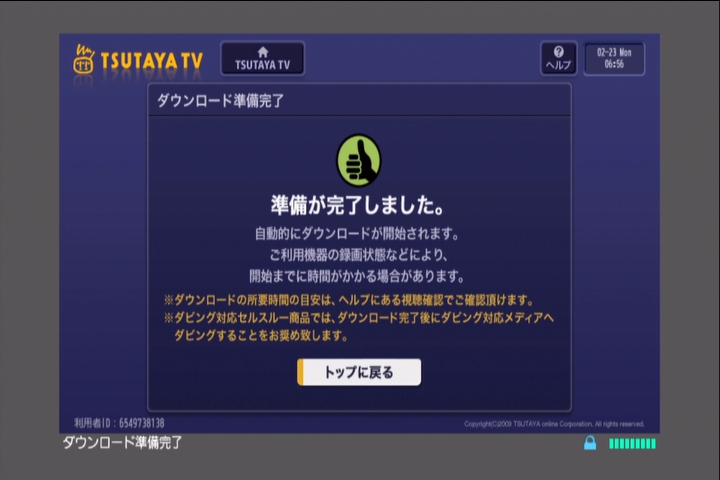720x480 pixels.
Task: Select the トップに戻る button
Action: click(x=359, y=372)
